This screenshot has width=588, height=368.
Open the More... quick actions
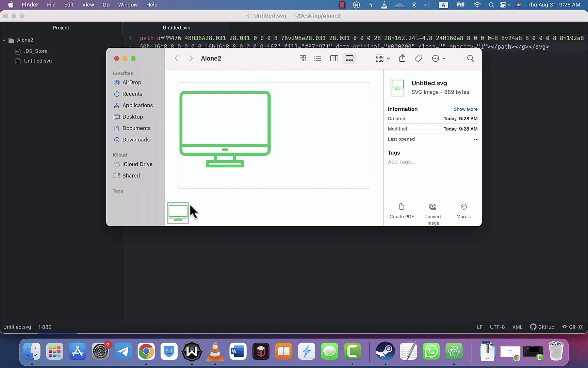pyautogui.click(x=463, y=211)
